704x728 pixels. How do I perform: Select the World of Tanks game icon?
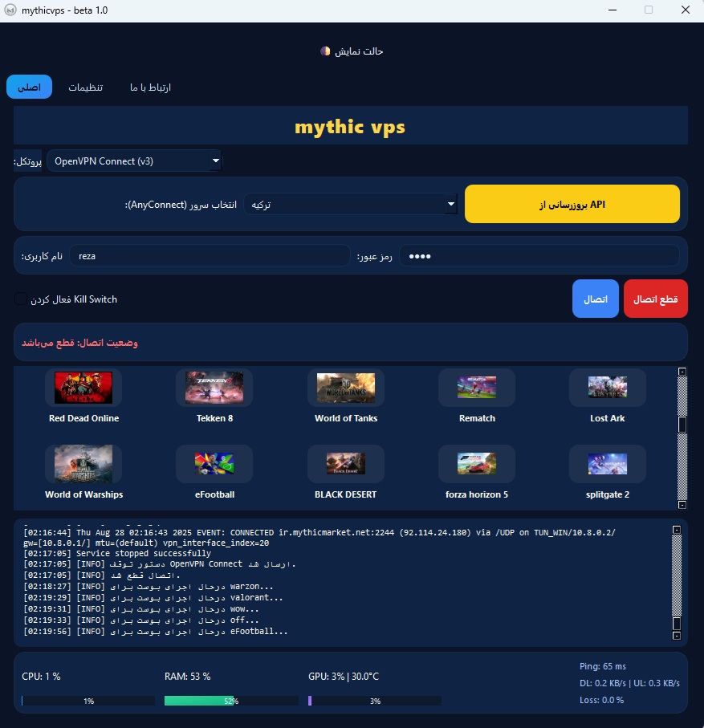(x=345, y=387)
